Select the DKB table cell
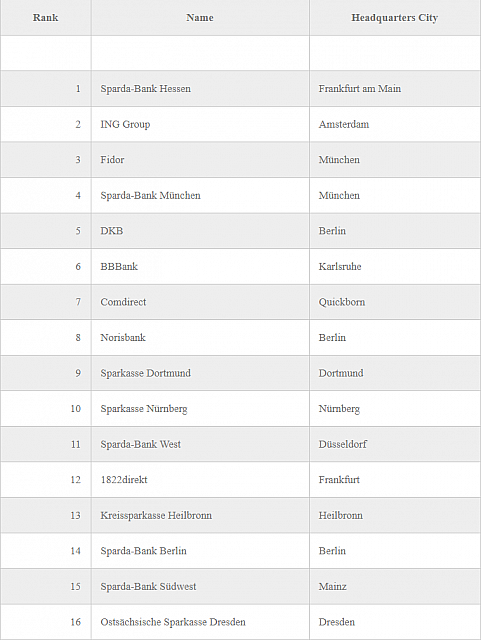Viewport: 481px width, 640px height. coord(200,231)
